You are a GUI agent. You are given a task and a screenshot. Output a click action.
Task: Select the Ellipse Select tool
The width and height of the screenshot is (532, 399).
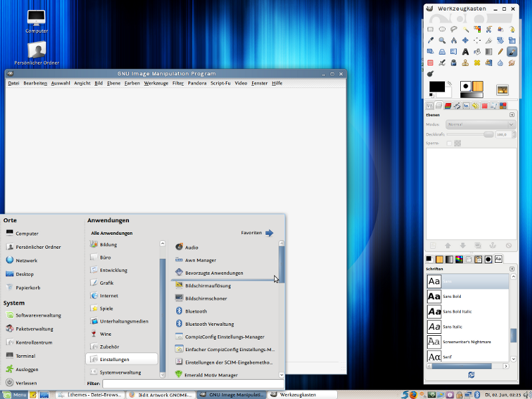point(442,29)
